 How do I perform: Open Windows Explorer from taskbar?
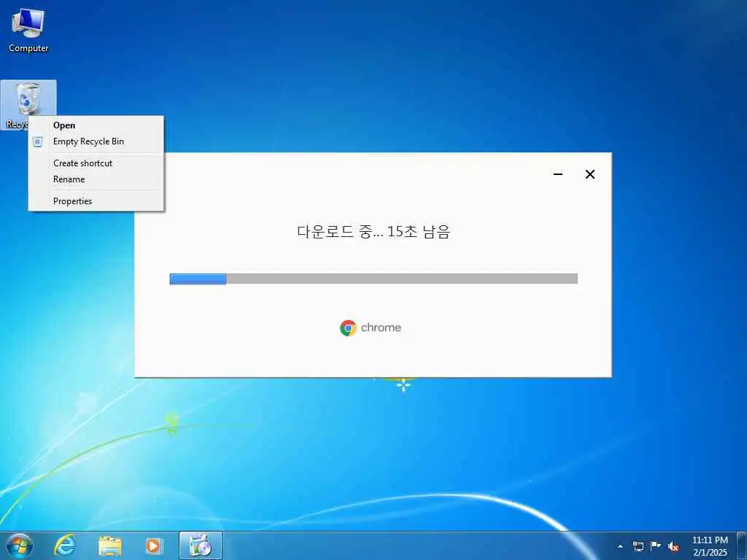pos(110,545)
